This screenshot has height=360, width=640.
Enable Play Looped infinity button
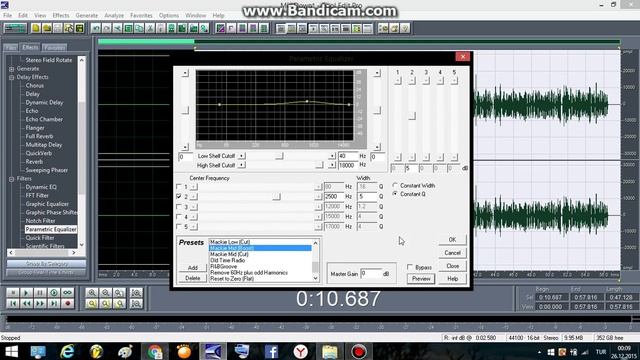pos(68,293)
